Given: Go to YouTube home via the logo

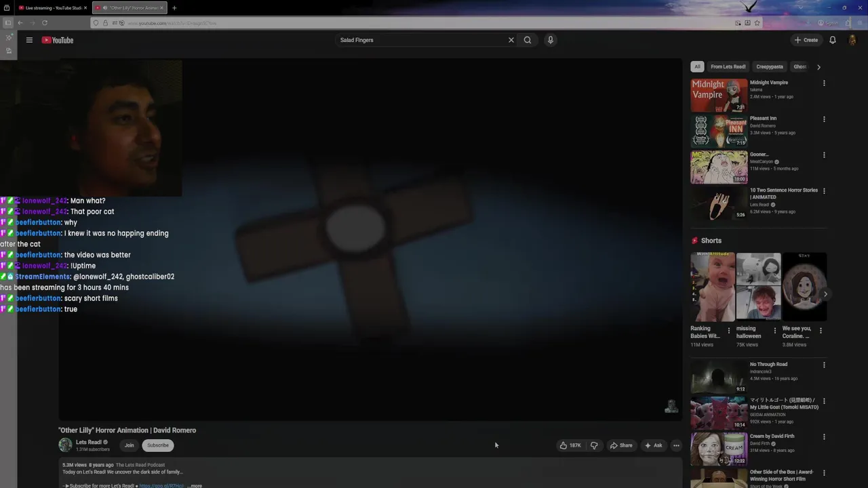Looking at the screenshot, I should [58, 40].
